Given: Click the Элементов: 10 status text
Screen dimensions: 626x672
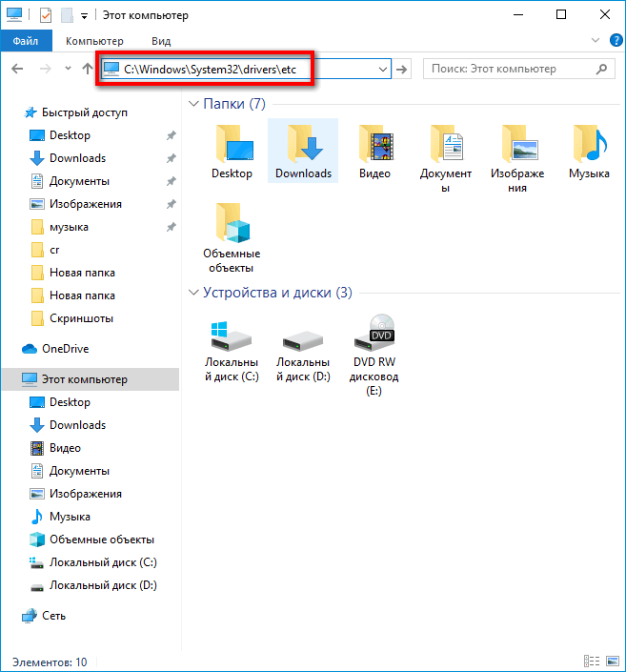Looking at the screenshot, I should [x=50, y=662].
